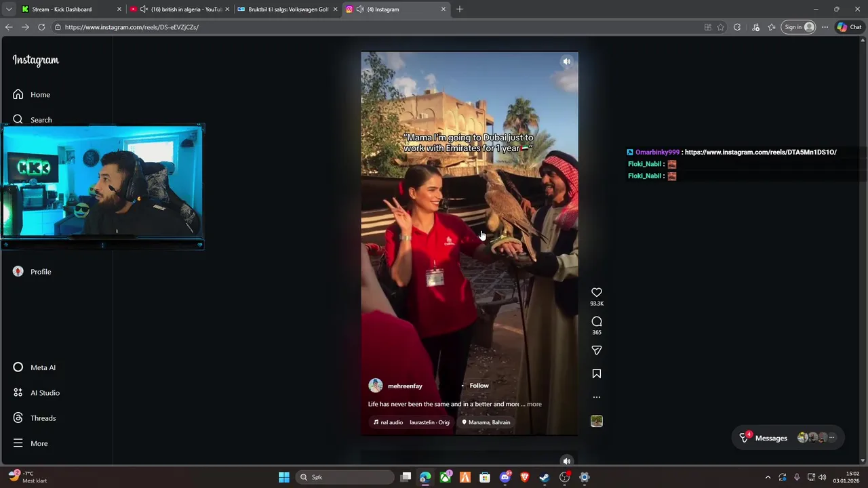Screen dimensions: 868x488
Task: Show hidden system tray icons chevron
Action: point(768,477)
